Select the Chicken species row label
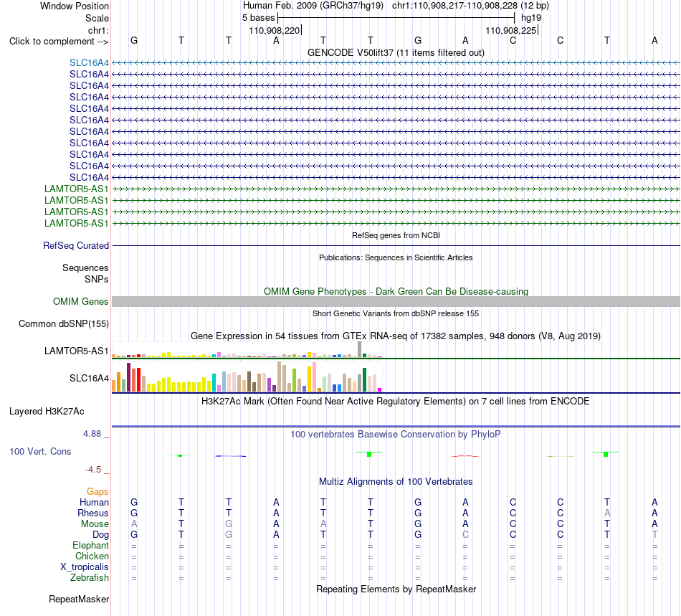Image resolution: width=681 pixels, height=616 pixels. click(x=92, y=556)
